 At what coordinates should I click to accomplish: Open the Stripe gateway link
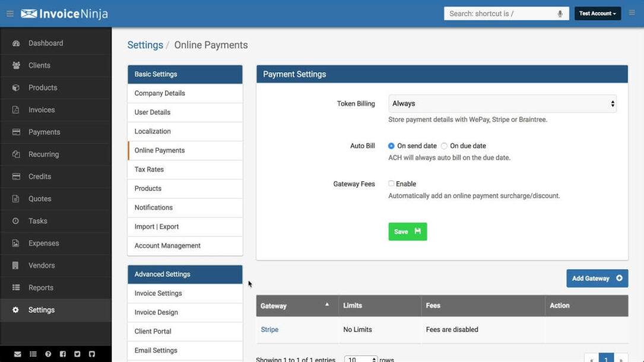[x=269, y=329]
